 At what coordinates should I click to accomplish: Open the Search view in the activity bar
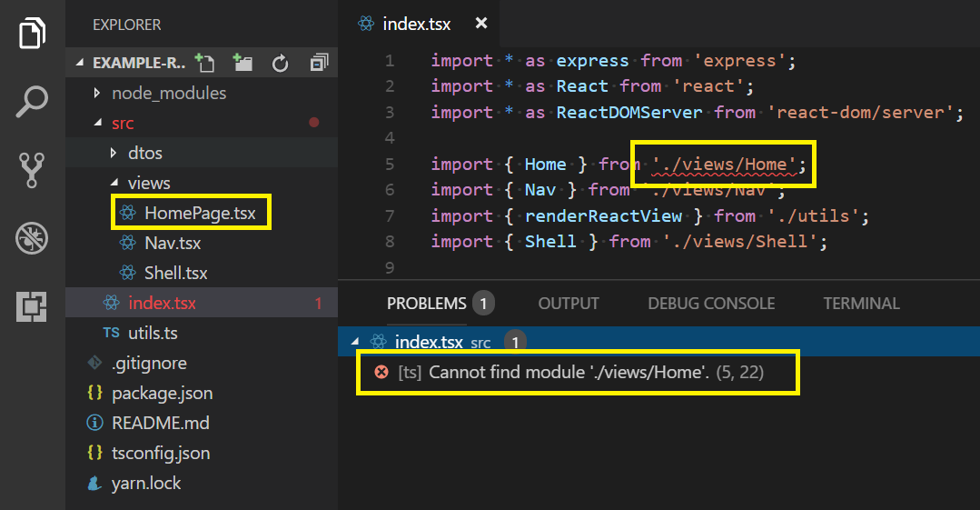[32, 102]
